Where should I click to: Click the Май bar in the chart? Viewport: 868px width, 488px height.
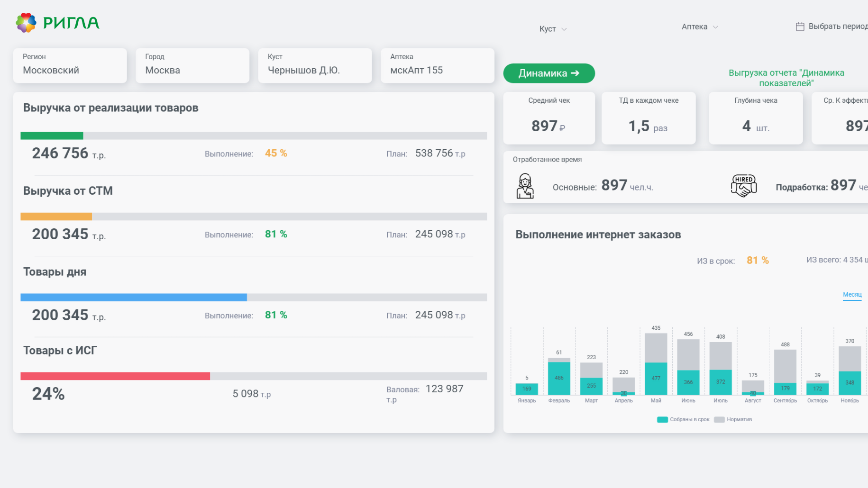[656, 364]
